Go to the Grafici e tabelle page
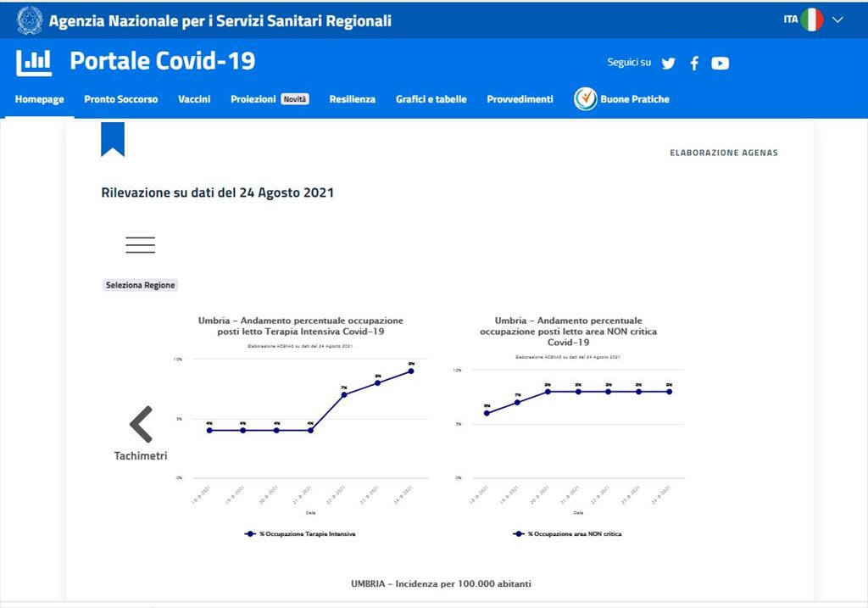Screen dimensions: 868x608 (431, 99)
